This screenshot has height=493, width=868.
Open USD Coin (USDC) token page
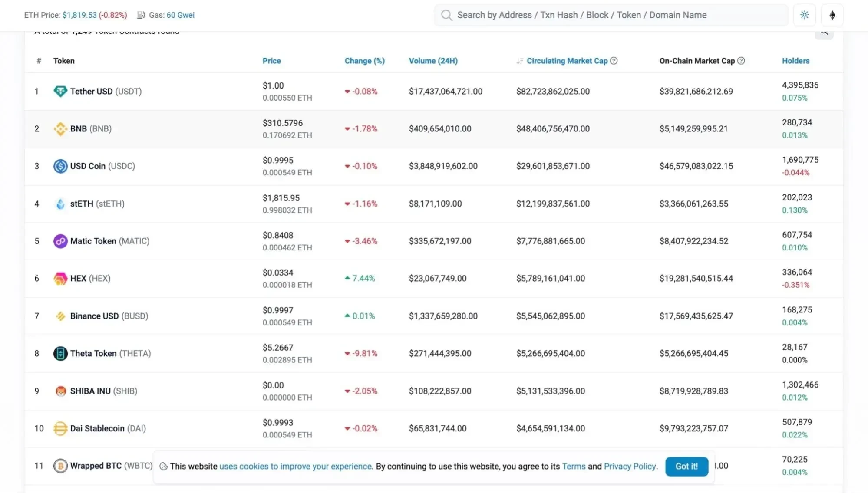(102, 166)
